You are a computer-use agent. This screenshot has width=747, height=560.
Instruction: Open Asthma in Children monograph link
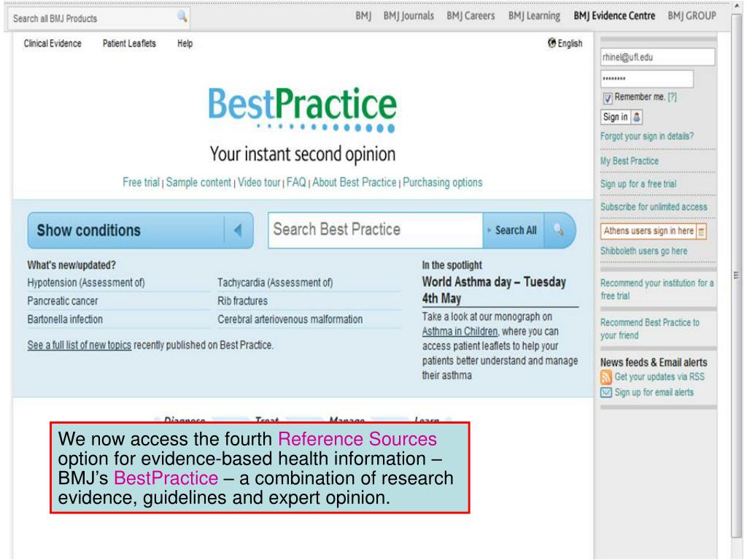click(x=460, y=332)
